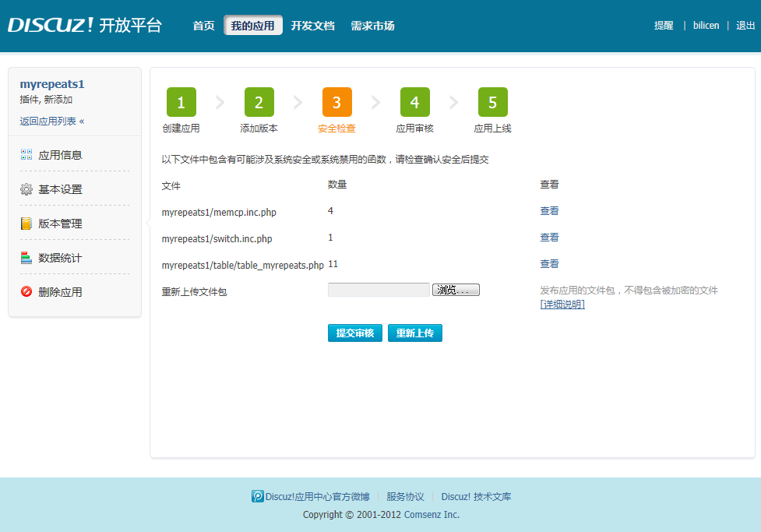This screenshot has width=761, height=532.
Task: Log out via the 退出 link
Action: coord(745,26)
